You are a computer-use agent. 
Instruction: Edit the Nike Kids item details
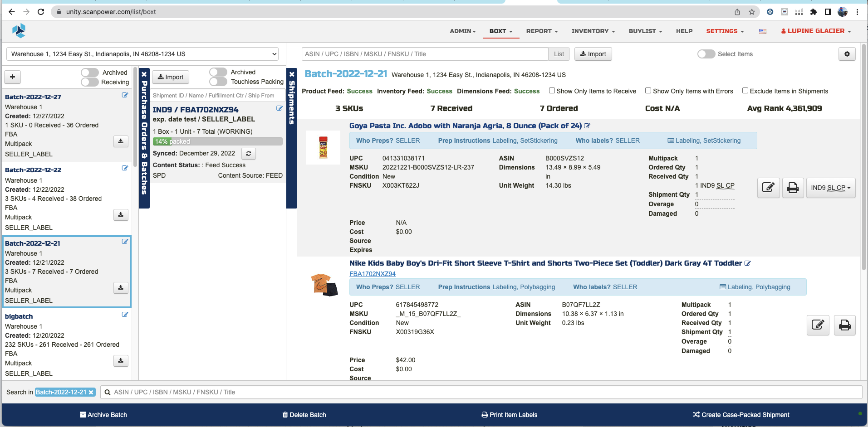point(818,325)
